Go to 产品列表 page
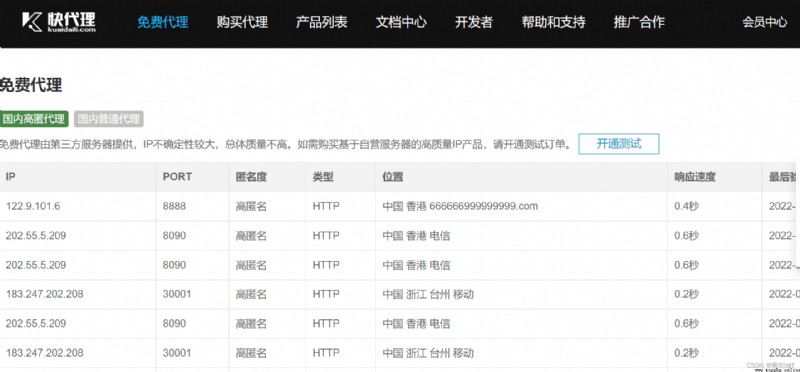The height and width of the screenshot is (372, 800). [321, 22]
